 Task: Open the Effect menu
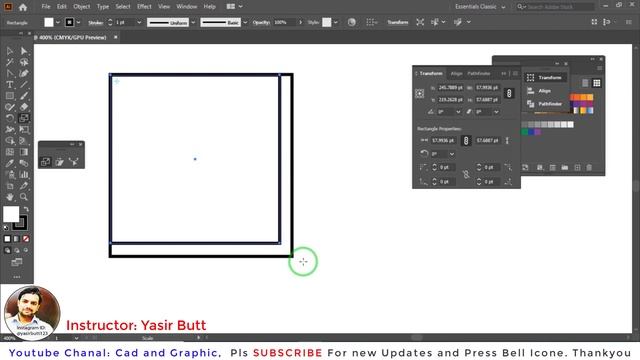[144, 7]
